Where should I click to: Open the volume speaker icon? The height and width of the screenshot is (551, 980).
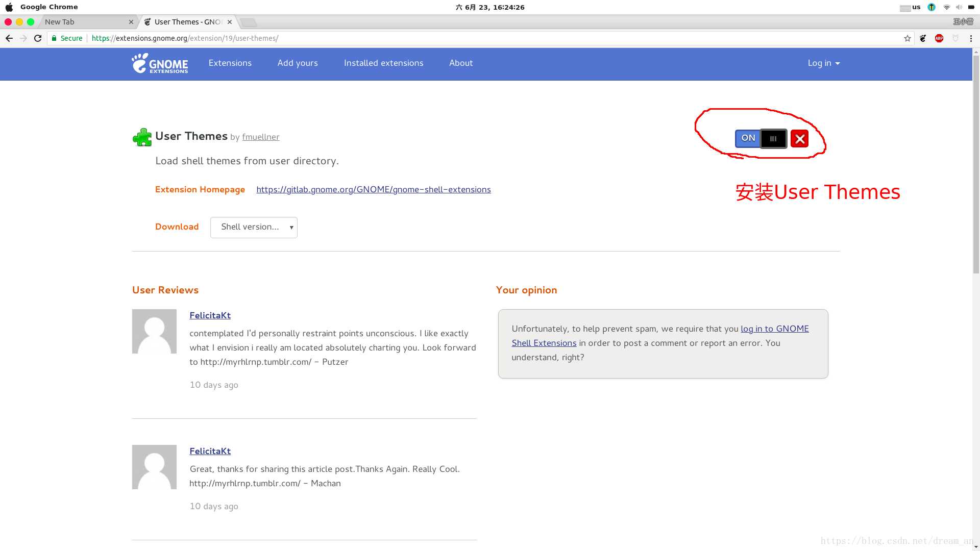[959, 7]
